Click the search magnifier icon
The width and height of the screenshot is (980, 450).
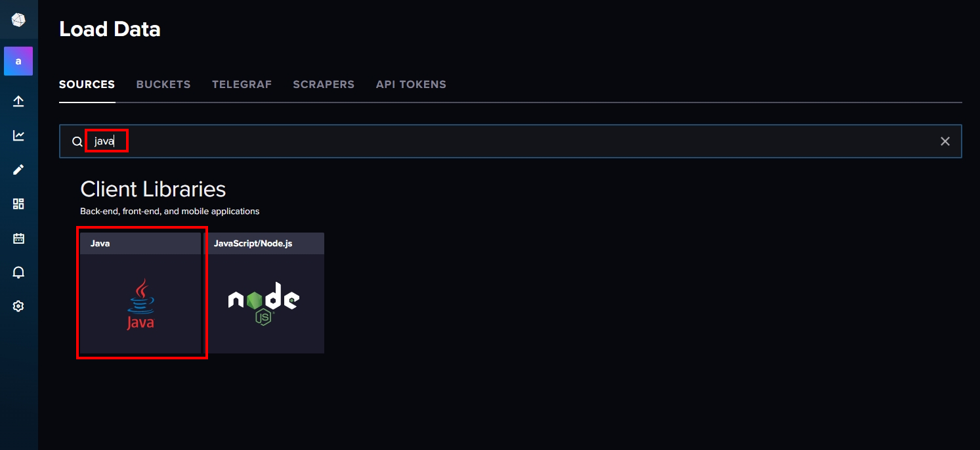click(77, 141)
